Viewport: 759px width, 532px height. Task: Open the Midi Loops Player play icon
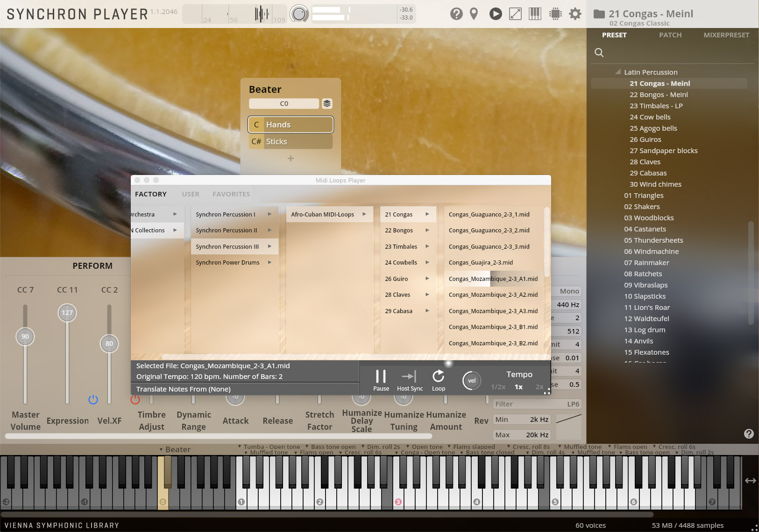pos(496,14)
